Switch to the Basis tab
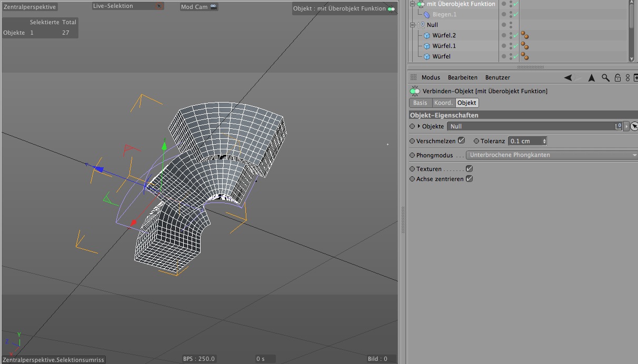Image resolution: width=638 pixels, height=364 pixels. (420, 103)
